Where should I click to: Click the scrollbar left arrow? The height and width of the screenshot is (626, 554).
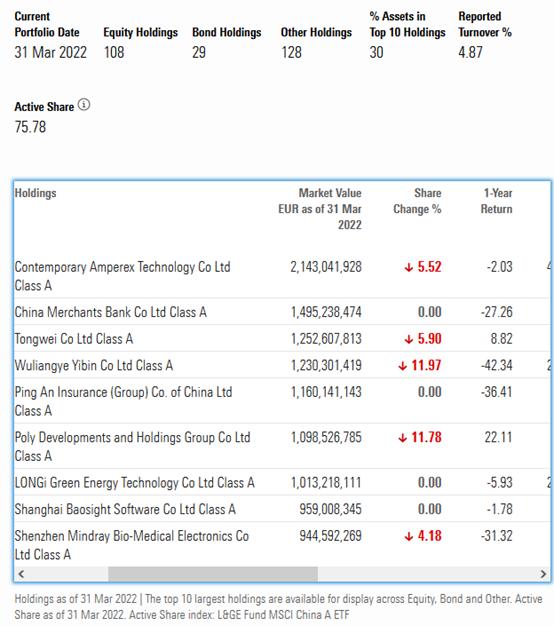(21, 574)
